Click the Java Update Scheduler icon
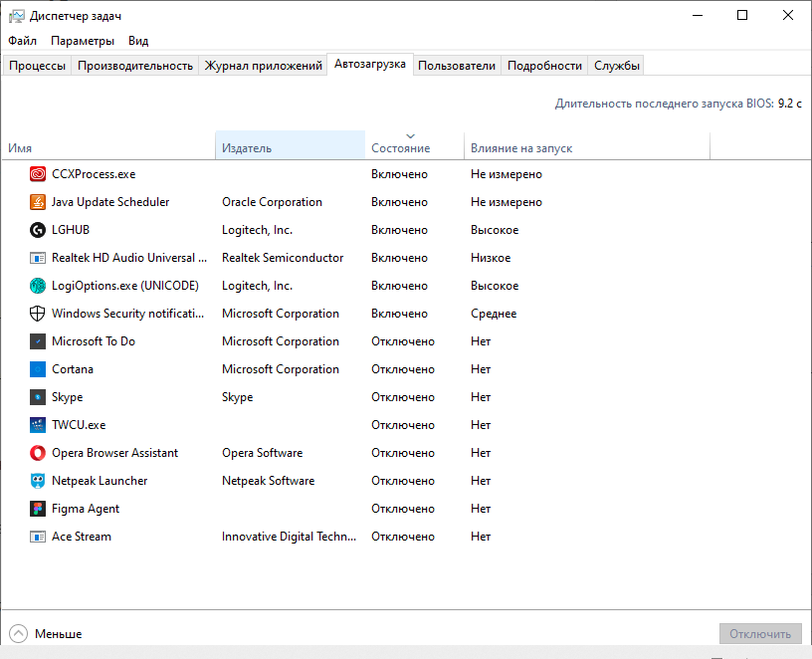This screenshot has width=812, height=659. tap(38, 202)
